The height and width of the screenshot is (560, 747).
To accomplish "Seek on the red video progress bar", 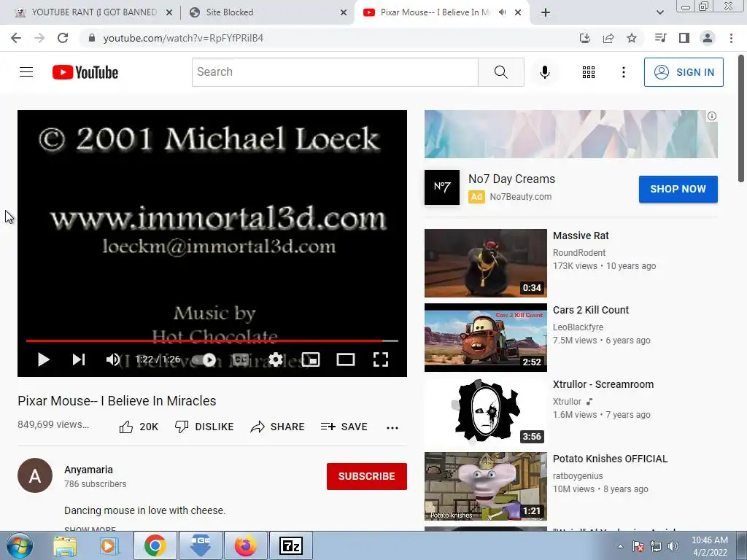I will click(x=212, y=341).
